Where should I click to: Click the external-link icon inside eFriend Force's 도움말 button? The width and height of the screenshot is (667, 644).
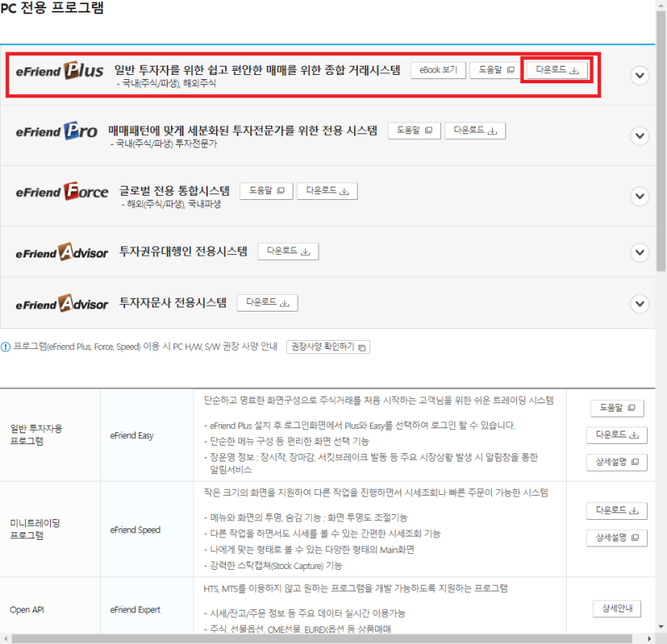pyautogui.click(x=280, y=191)
